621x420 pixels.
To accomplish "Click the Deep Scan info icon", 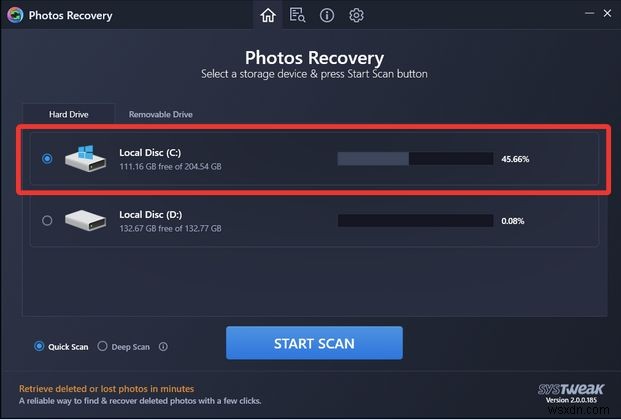I will 163,347.
